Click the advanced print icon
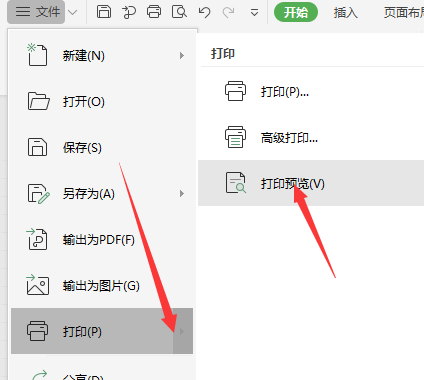 pyautogui.click(x=236, y=137)
